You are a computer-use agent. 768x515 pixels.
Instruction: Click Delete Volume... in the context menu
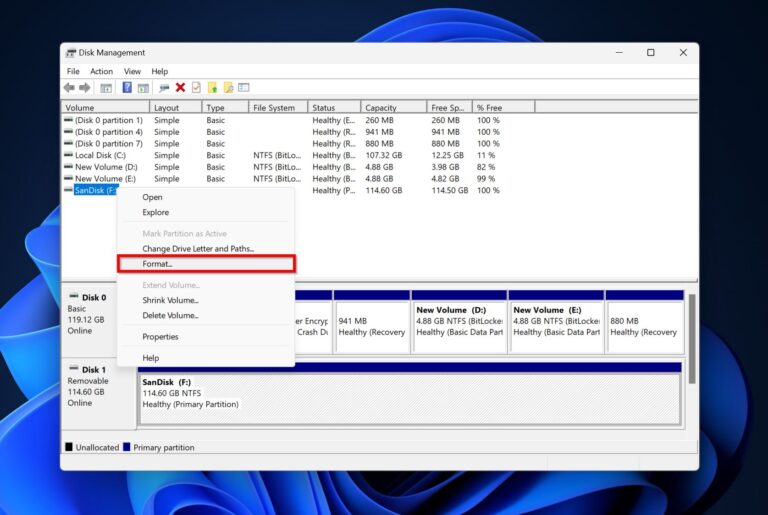[170, 315]
